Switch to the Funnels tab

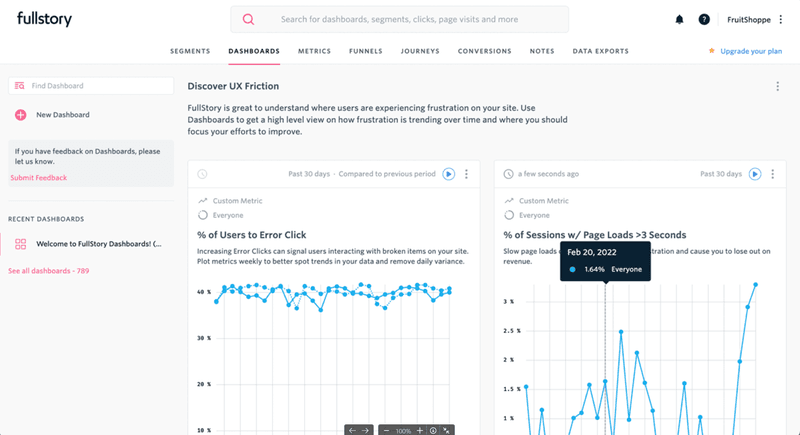point(366,51)
